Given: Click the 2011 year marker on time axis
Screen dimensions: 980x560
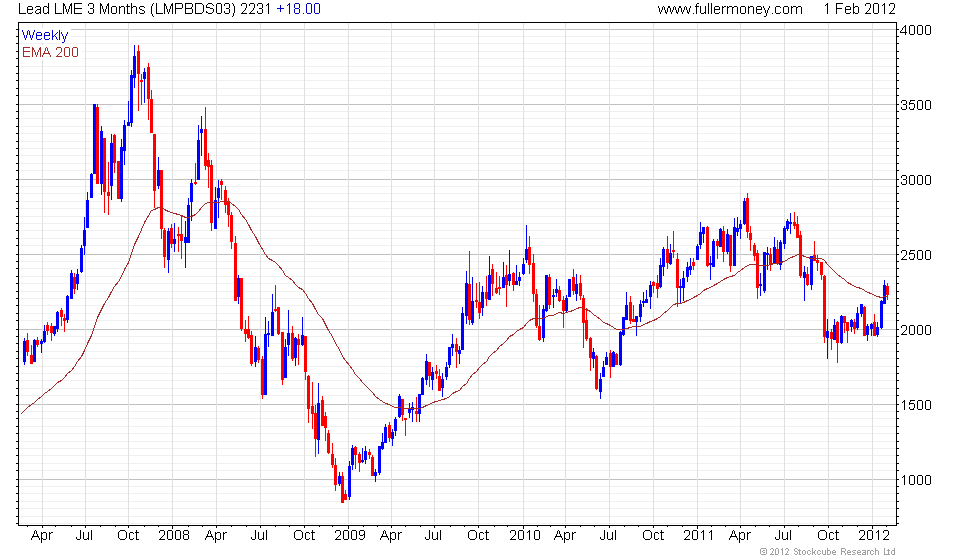Looking at the screenshot, I should [698, 536].
